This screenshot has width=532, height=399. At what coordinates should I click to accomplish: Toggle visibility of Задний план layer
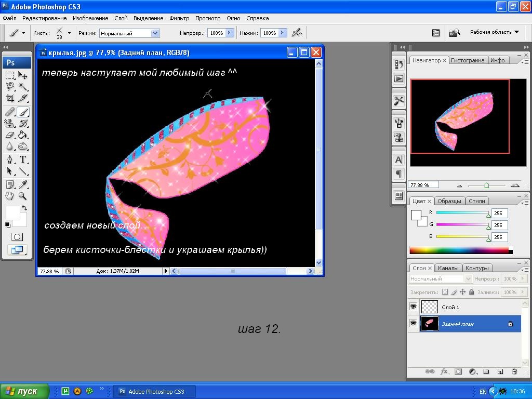(x=413, y=323)
